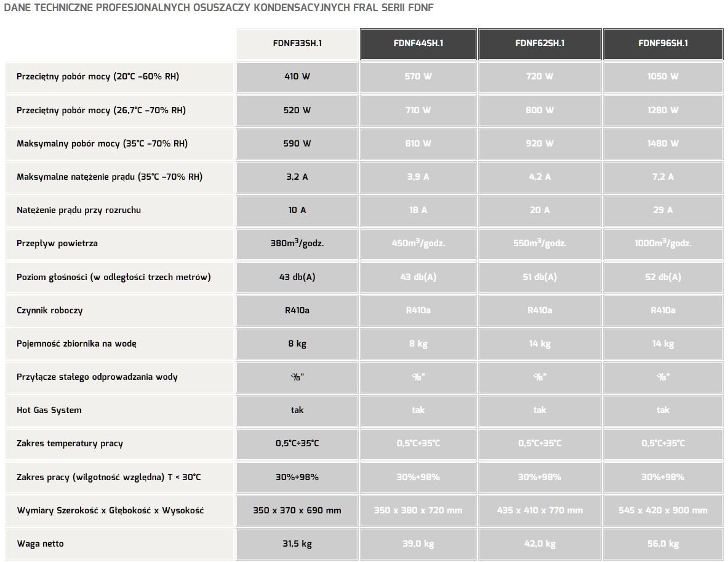Click the 'Natężenie prądu przy rozruchu' label
This screenshot has width=728, height=562.
point(79,210)
